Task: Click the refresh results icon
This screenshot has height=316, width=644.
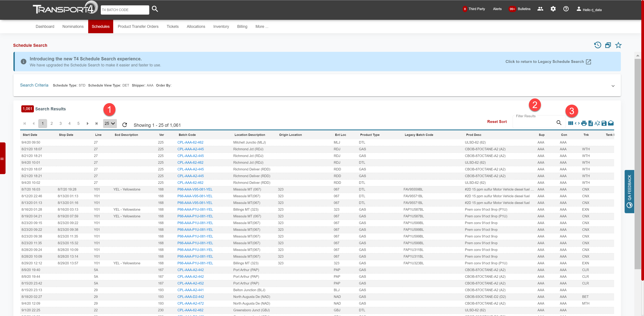Action: 124,124
